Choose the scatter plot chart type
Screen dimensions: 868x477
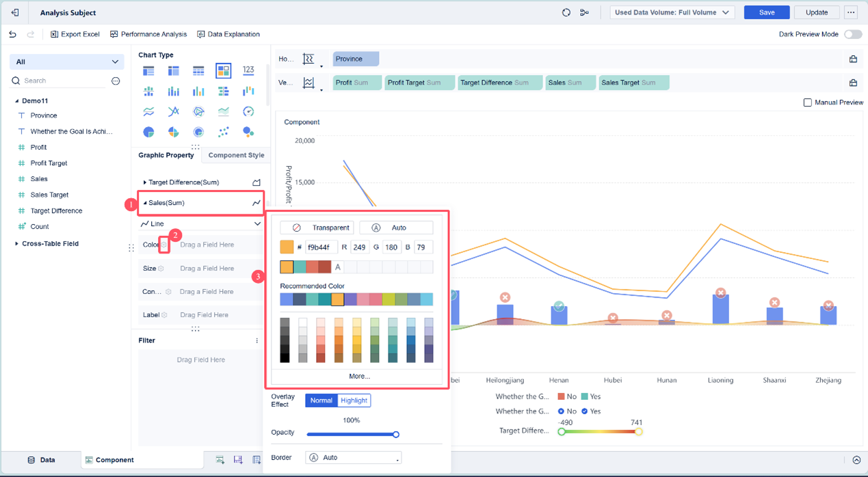click(223, 132)
